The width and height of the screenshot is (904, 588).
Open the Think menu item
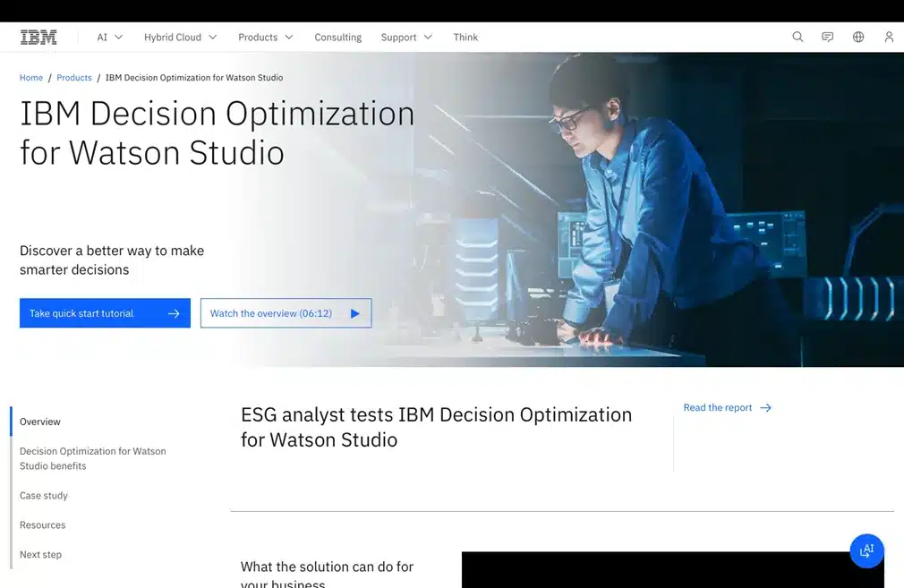(465, 38)
